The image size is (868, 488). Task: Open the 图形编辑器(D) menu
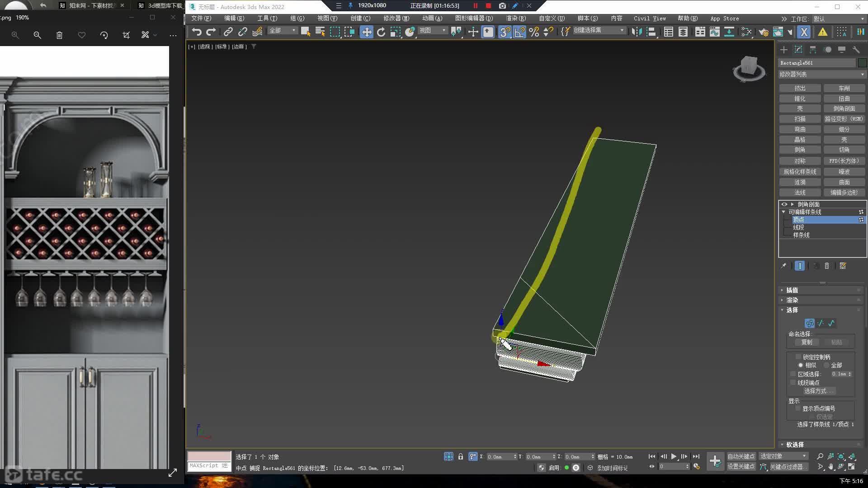pos(474,19)
